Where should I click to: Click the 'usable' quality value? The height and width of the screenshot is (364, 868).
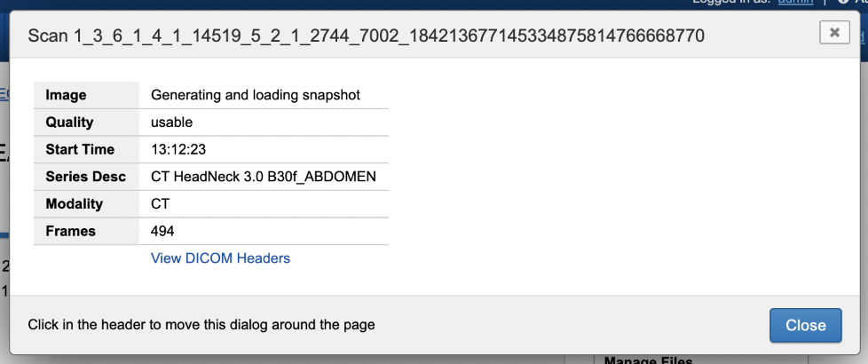pos(172,123)
